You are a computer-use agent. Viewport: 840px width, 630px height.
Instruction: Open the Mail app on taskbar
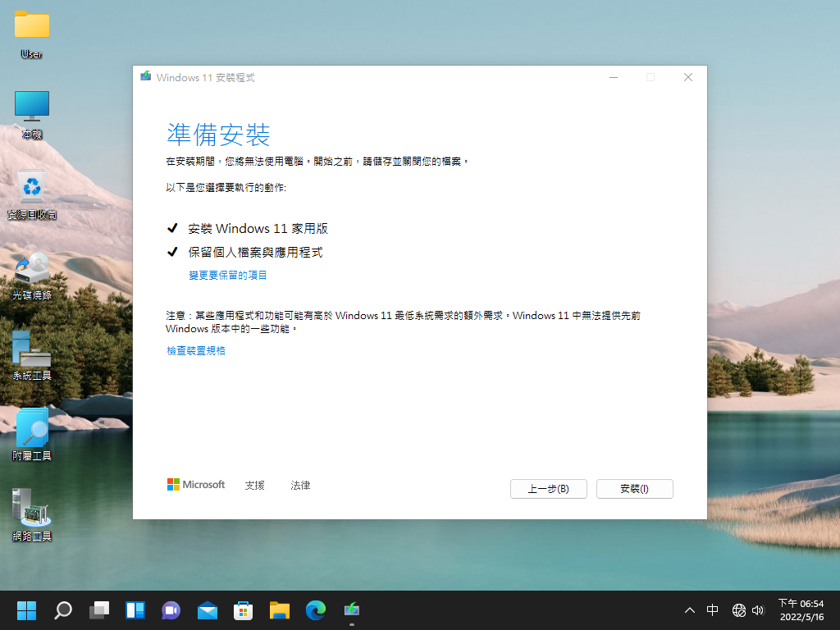click(208, 610)
